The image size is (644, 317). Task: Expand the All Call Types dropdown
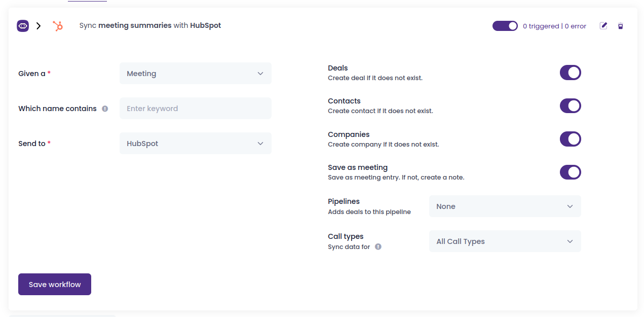click(x=505, y=241)
